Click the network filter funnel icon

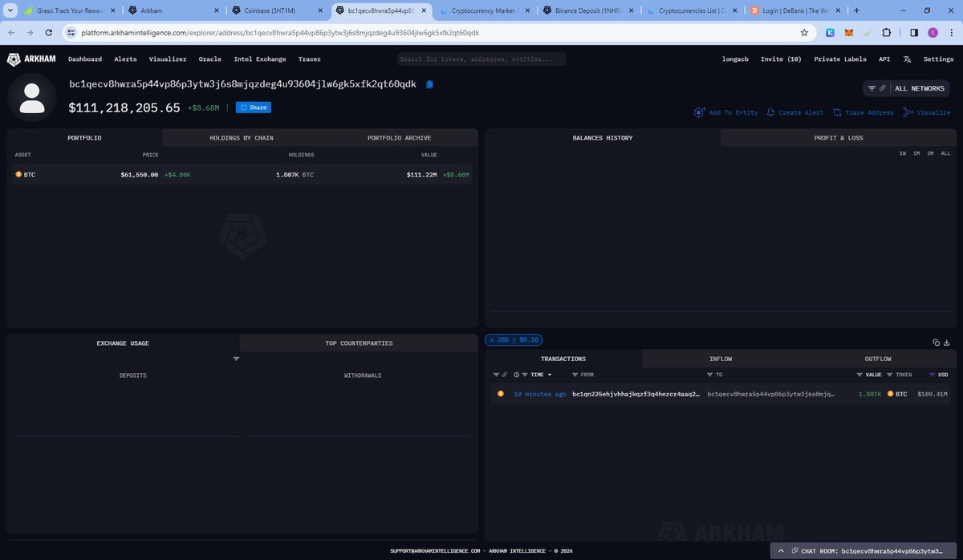[872, 88]
